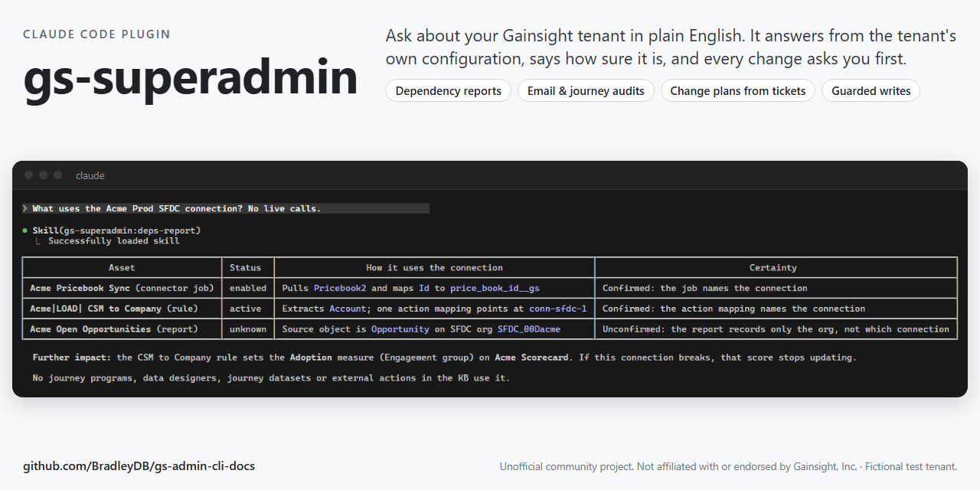Click the Dependency reports pill
Image resolution: width=980 pixels, height=490 pixels.
pos(449,90)
